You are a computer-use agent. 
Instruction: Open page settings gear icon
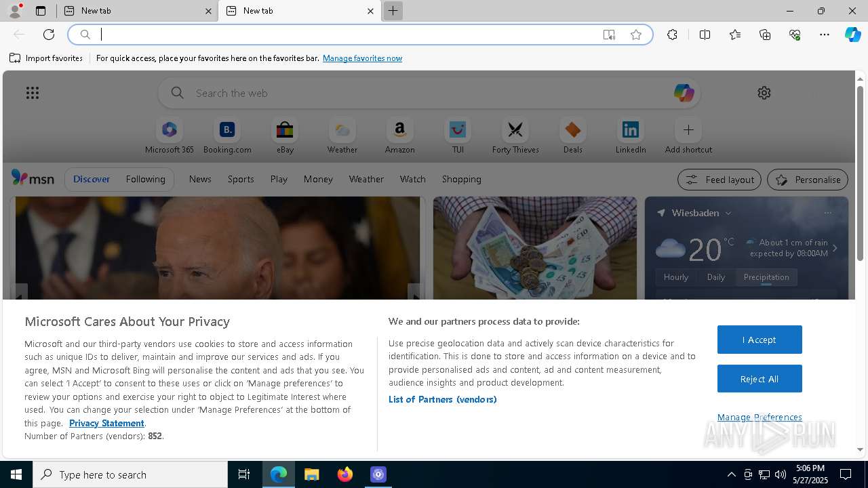pos(764,93)
